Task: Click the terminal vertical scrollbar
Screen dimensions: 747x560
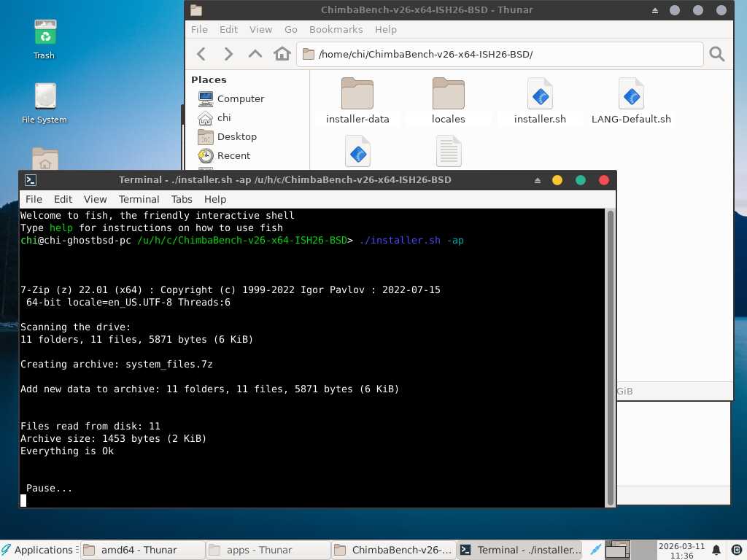Action: (x=611, y=357)
